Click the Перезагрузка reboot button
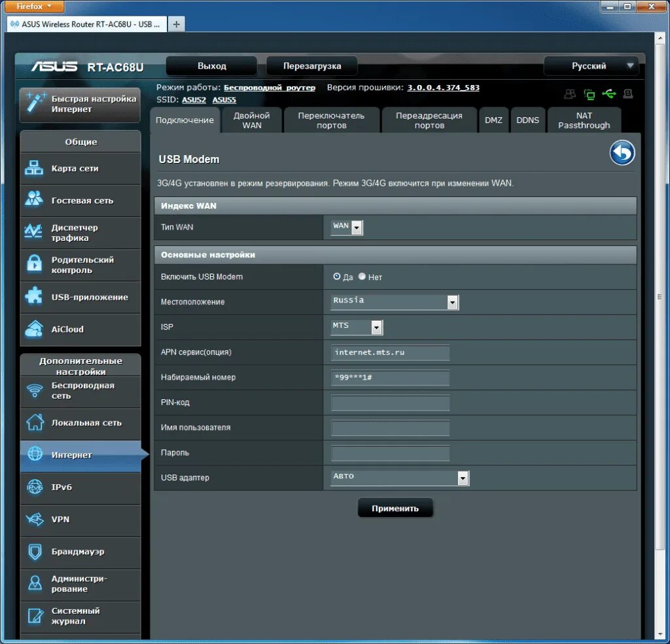 [x=312, y=66]
